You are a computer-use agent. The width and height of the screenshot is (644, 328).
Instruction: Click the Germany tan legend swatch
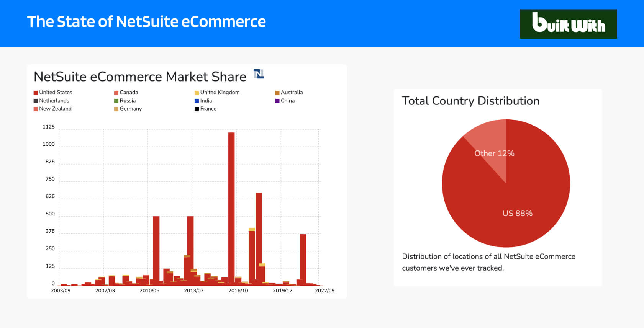tap(116, 109)
